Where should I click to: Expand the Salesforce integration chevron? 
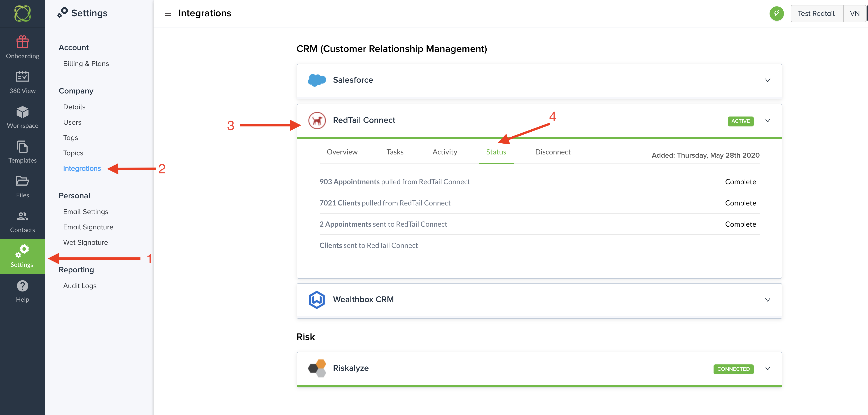click(768, 80)
